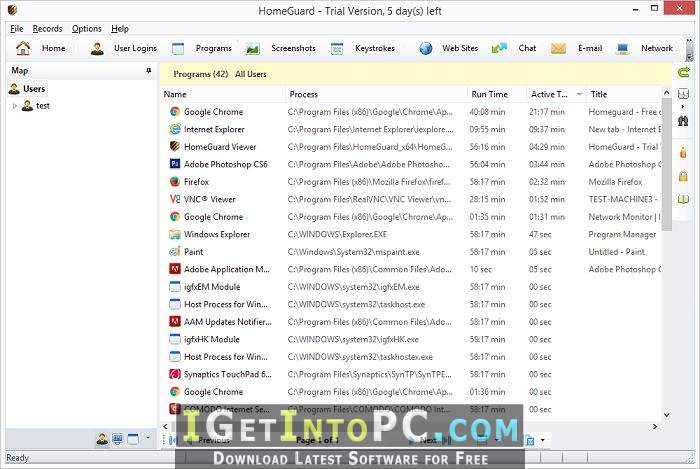Viewport: 700px width, 469px height.
Task: Open the E-mail report
Action: pyautogui.click(x=577, y=48)
